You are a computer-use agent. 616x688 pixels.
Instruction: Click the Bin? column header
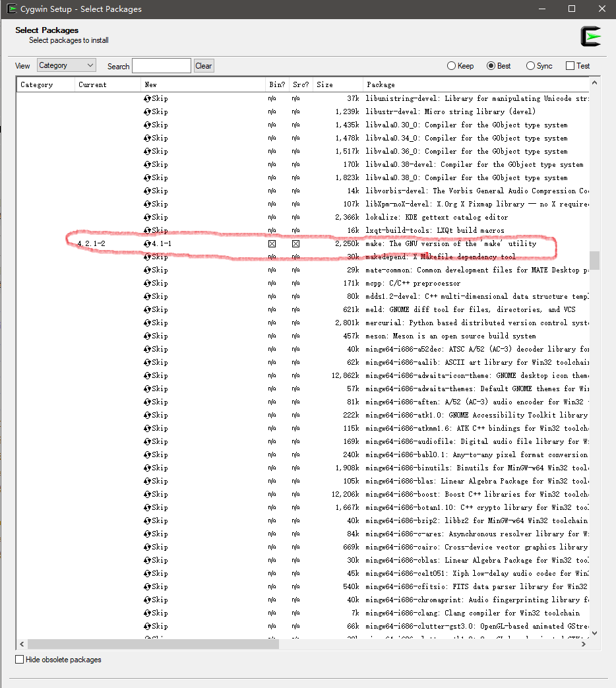pyautogui.click(x=277, y=84)
